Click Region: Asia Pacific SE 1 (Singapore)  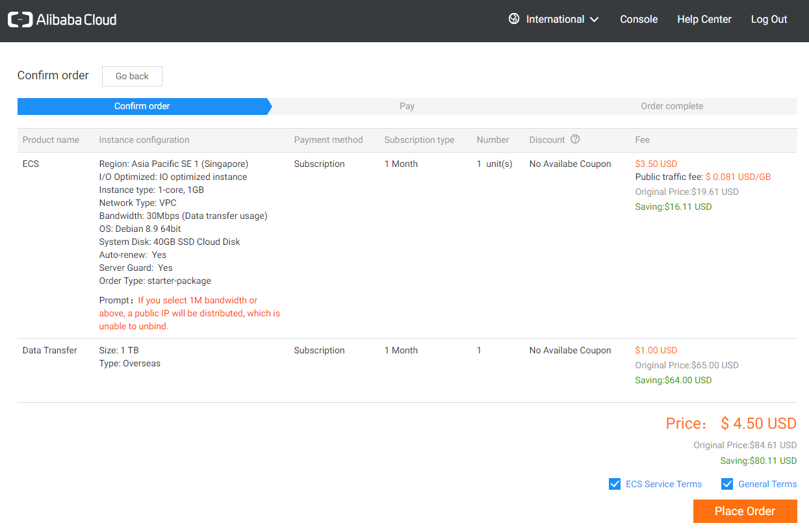click(173, 164)
